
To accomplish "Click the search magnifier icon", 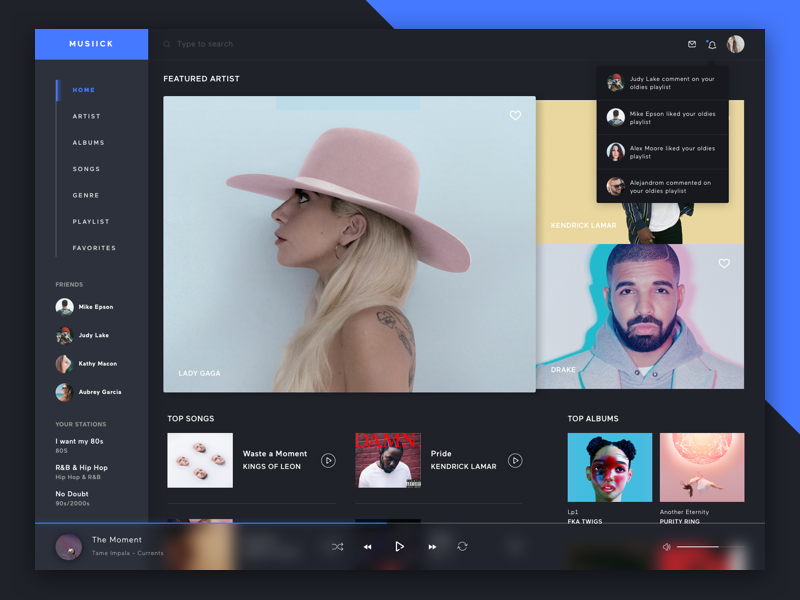I will point(166,44).
